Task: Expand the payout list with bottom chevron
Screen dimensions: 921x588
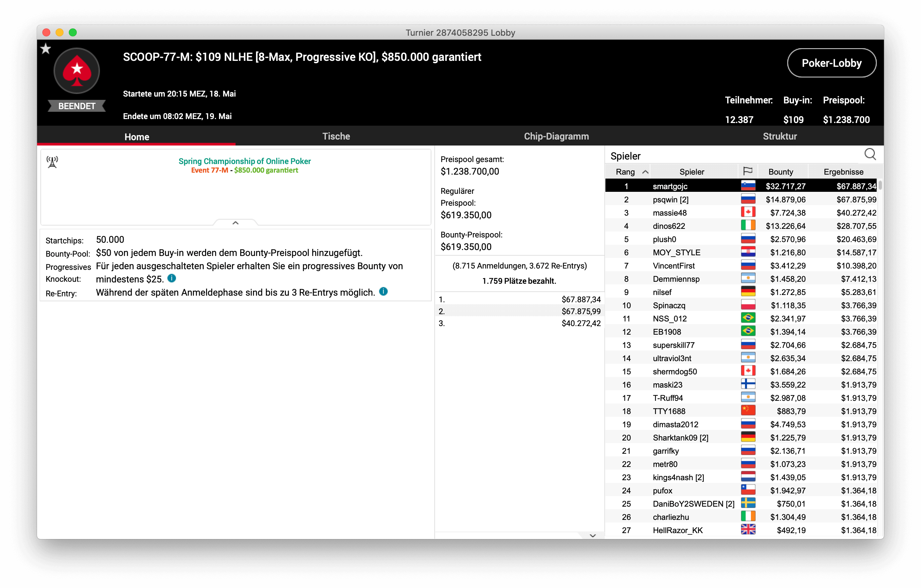Action: (592, 535)
